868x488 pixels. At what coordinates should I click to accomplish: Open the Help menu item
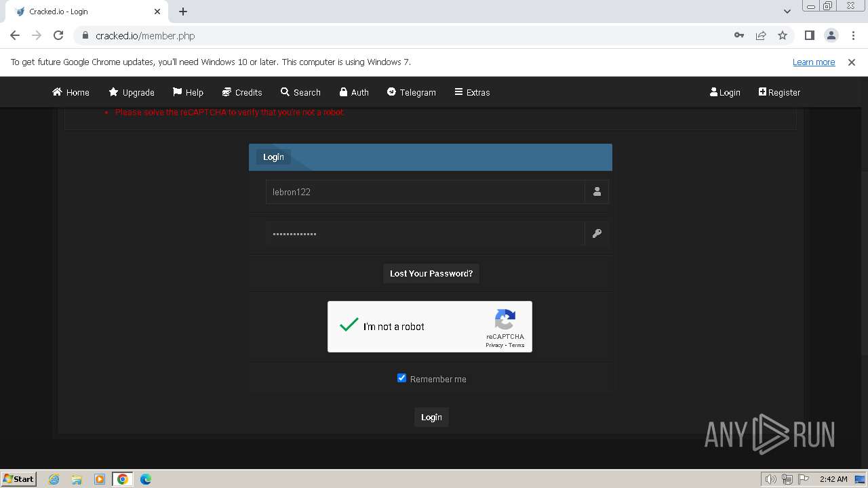pos(188,92)
